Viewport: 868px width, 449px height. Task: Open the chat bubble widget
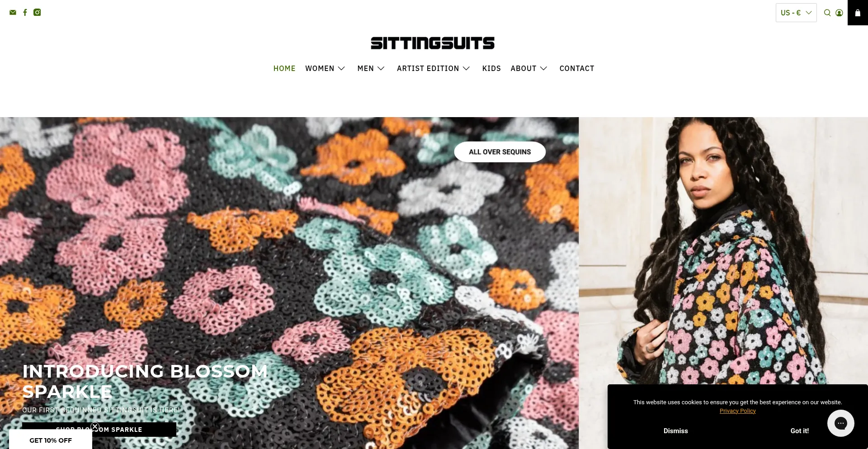pos(840,423)
